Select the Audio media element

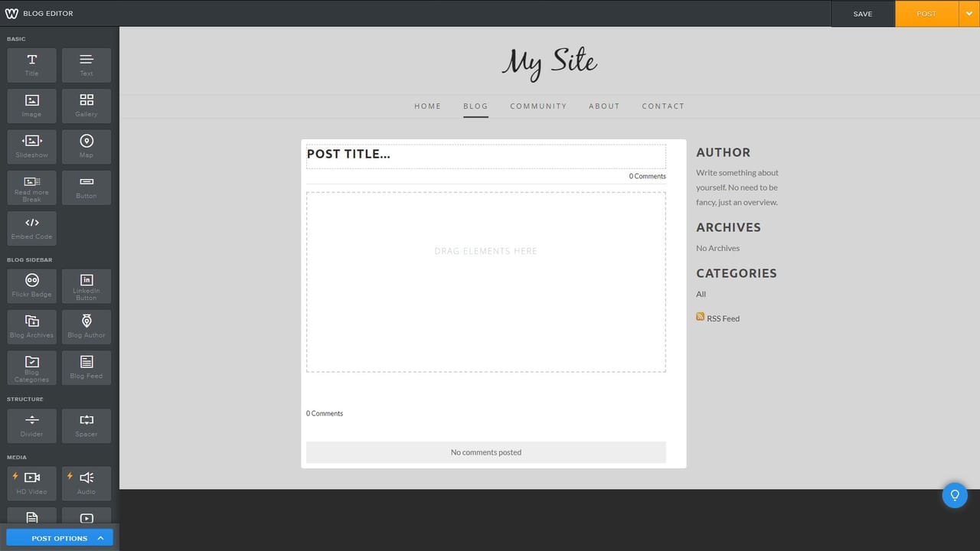point(86,482)
